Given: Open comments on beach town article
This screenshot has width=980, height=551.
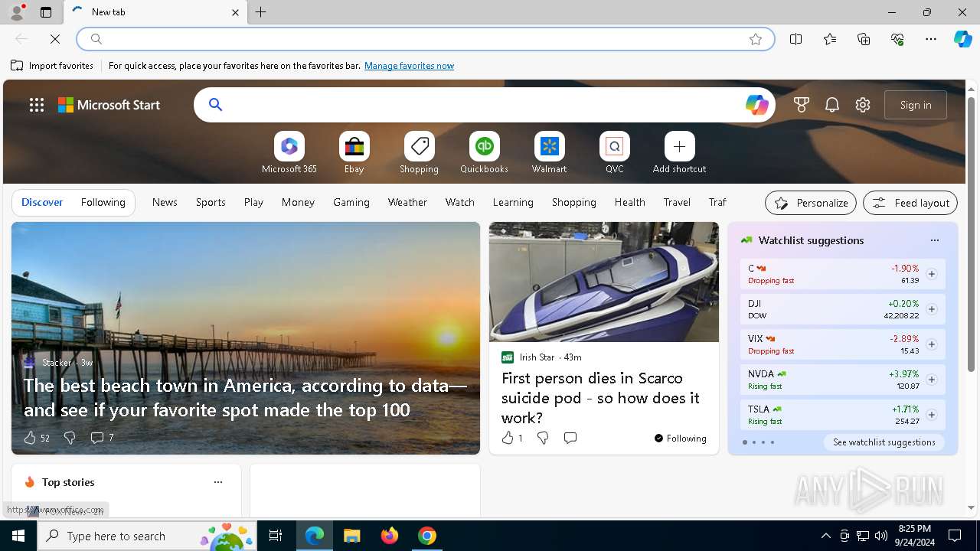Looking at the screenshot, I should click(x=102, y=438).
